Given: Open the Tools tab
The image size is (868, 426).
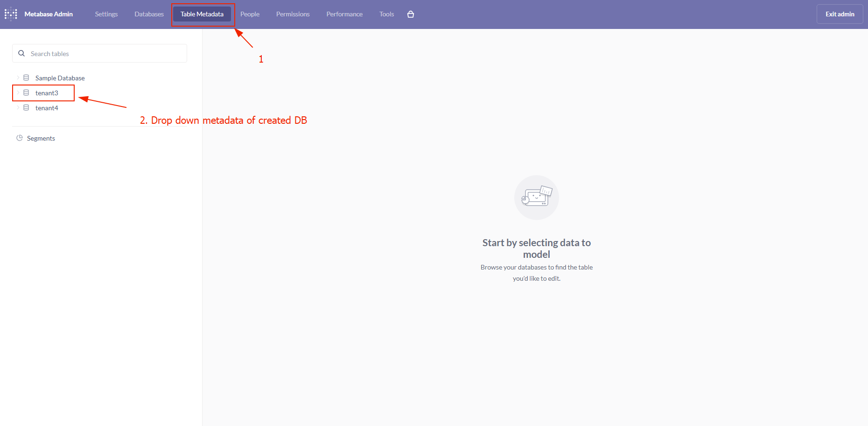Looking at the screenshot, I should click(386, 14).
